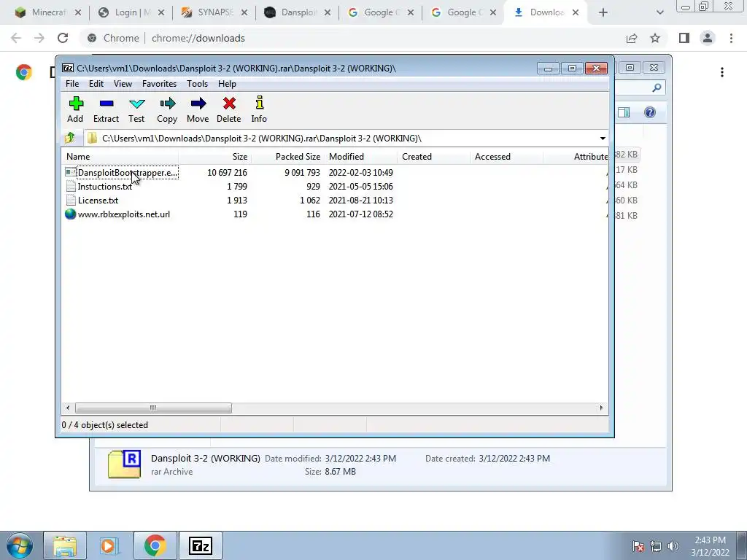Go back in Chrome
The height and width of the screenshot is (560, 747).
[x=16, y=38]
